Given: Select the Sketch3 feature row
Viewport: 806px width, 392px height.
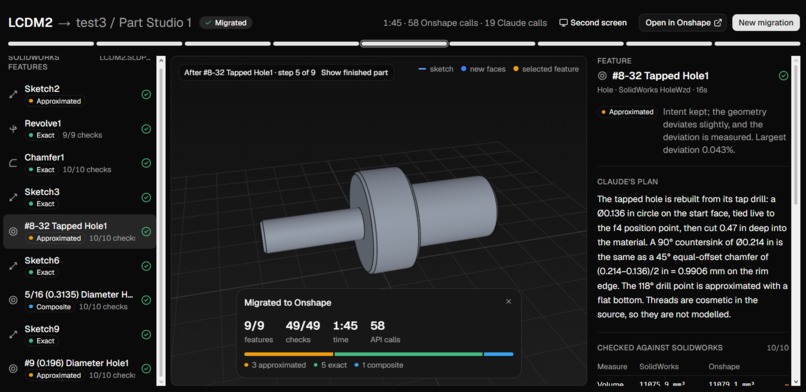Looking at the screenshot, I should pos(79,197).
